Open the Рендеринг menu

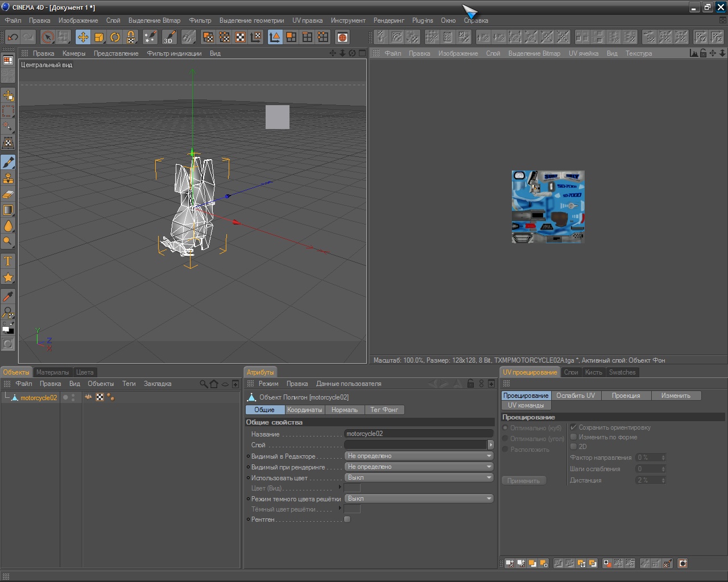(x=388, y=20)
